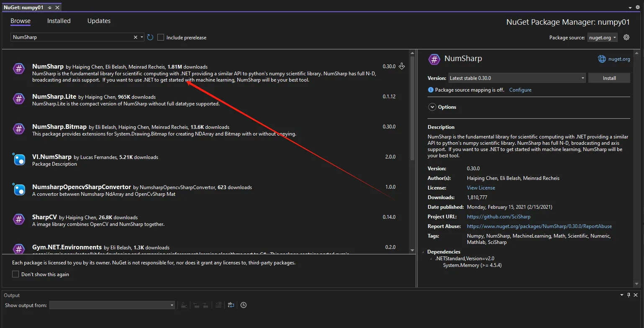This screenshot has height=328, width=644.
Task: Open the document tab list dropdown arrow
Action: pyautogui.click(x=631, y=8)
